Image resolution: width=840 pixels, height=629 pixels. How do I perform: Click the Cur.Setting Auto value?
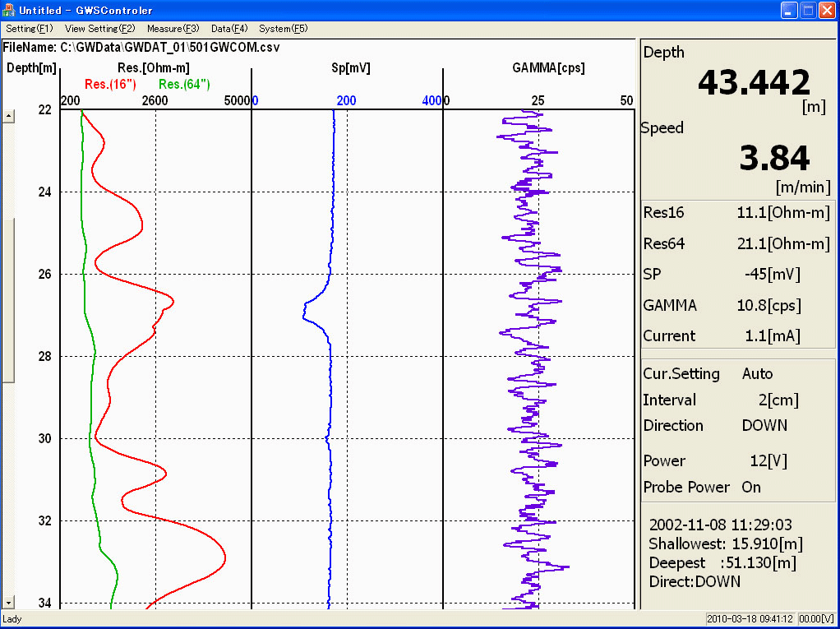click(757, 374)
